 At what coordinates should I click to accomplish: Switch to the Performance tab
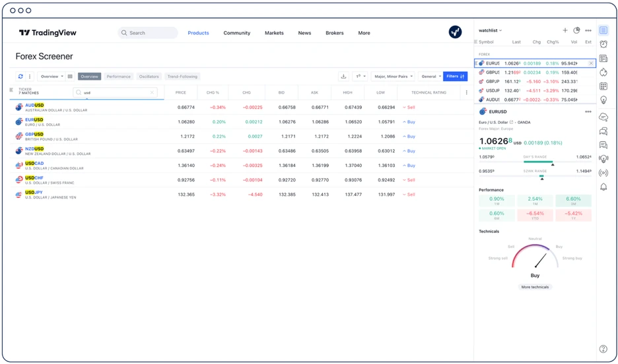119,76
